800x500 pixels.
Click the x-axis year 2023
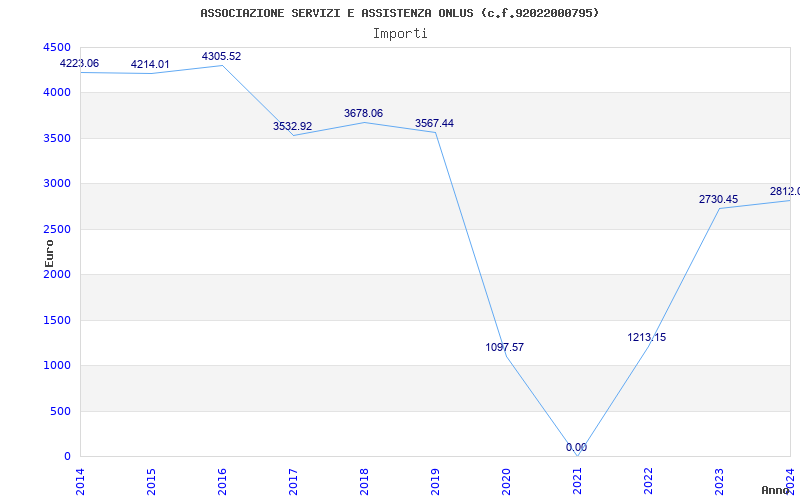[x=719, y=482]
